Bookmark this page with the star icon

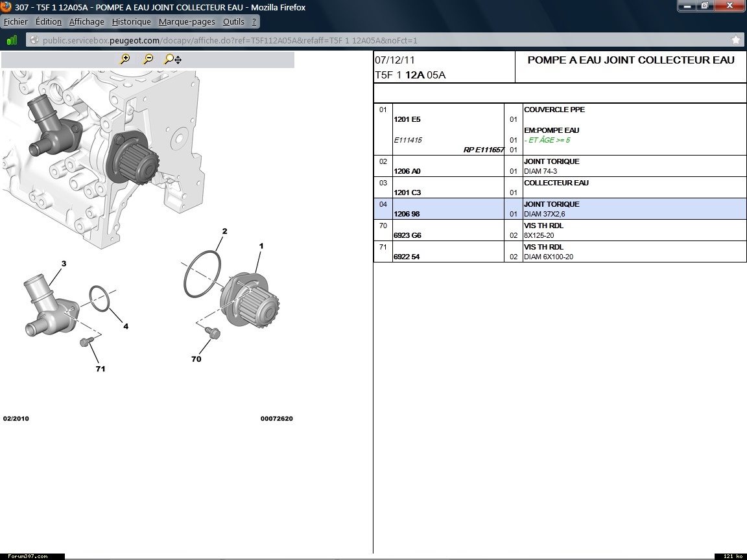point(736,40)
